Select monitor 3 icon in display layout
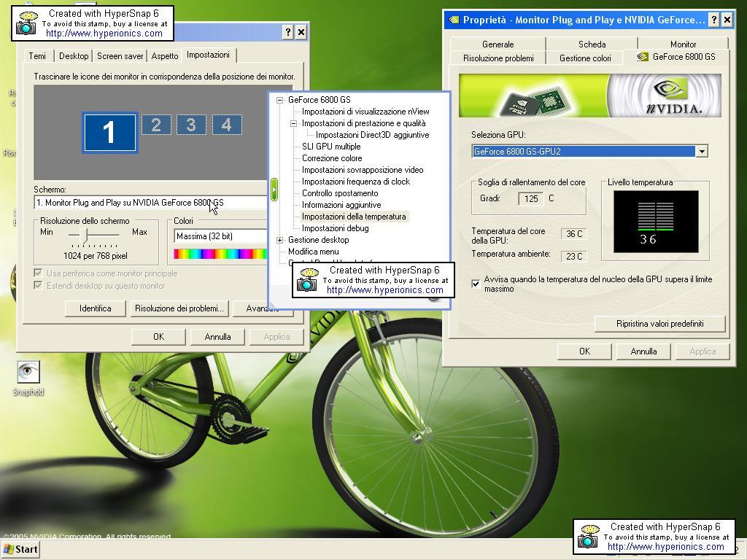This screenshot has width=747, height=560. pyautogui.click(x=192, y=125)
